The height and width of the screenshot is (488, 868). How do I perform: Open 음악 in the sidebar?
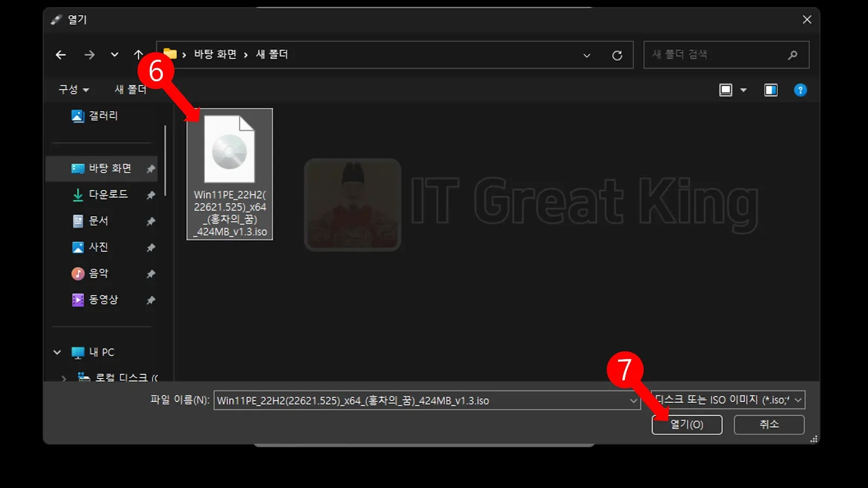91,273
